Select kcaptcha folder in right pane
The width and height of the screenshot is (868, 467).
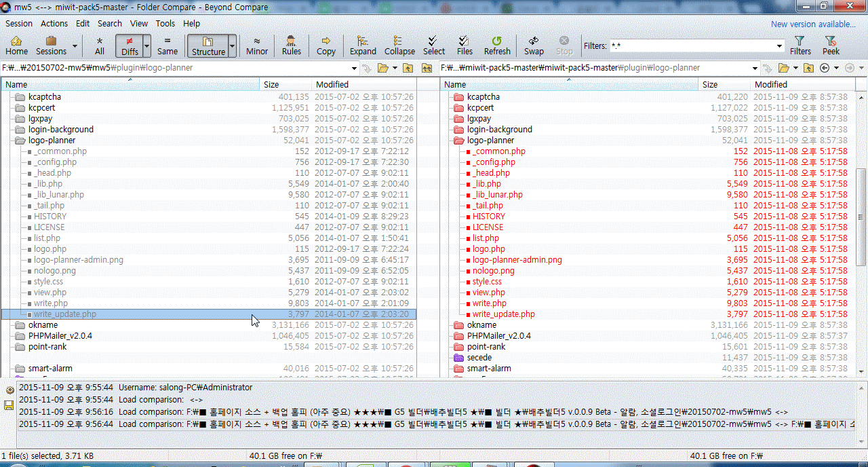click(484, 97)
